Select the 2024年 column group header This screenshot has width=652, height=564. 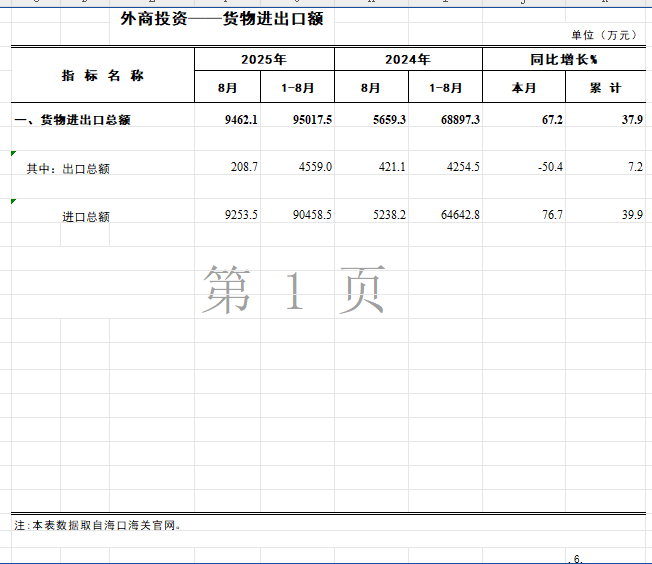point(408,60)
